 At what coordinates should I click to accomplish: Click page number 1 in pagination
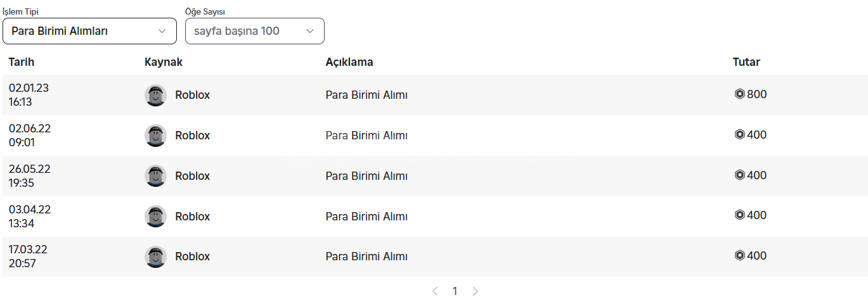(455, 291)
